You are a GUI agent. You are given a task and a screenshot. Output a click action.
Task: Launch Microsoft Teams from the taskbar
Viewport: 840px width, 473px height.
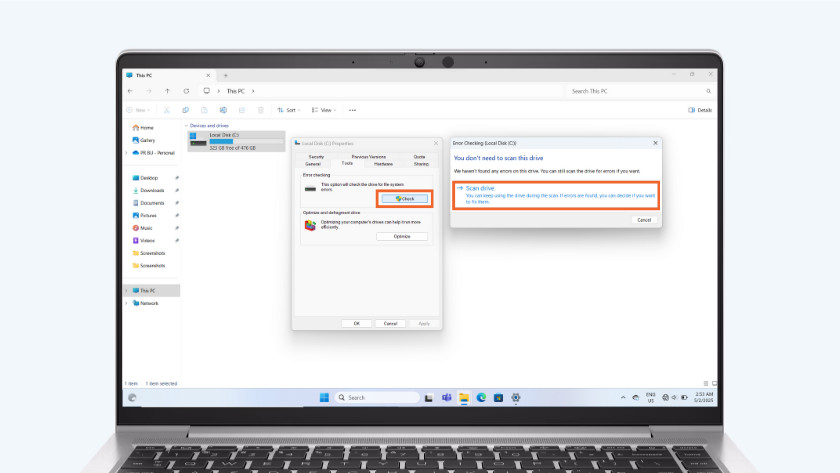click(x=446, y=397)
